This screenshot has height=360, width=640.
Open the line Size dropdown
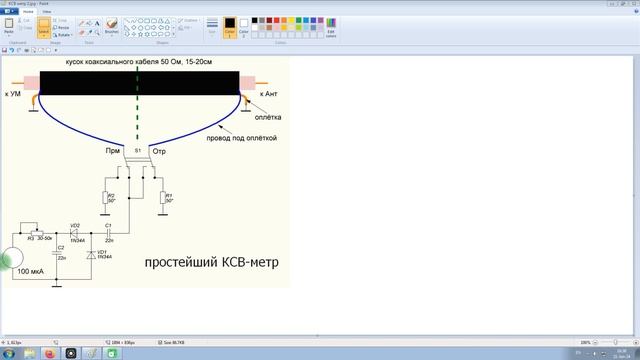click(x=212, y=28)
